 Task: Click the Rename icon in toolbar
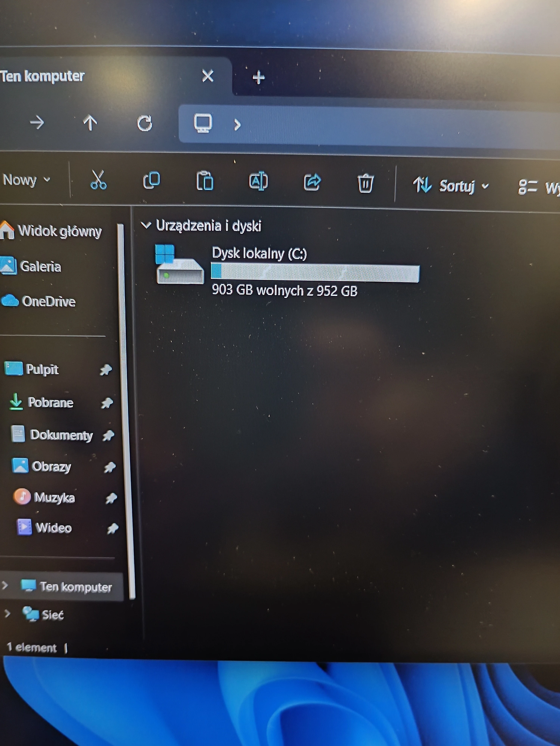[x=258, y=182]
